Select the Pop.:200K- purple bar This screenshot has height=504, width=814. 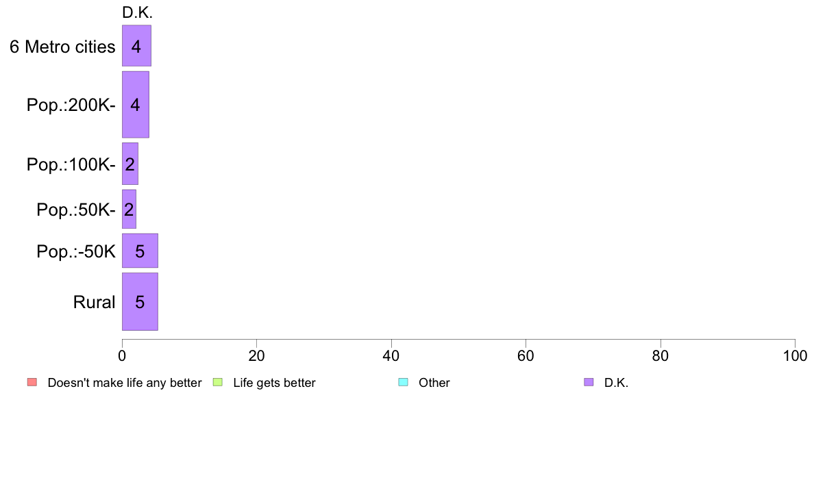point(136,104)
